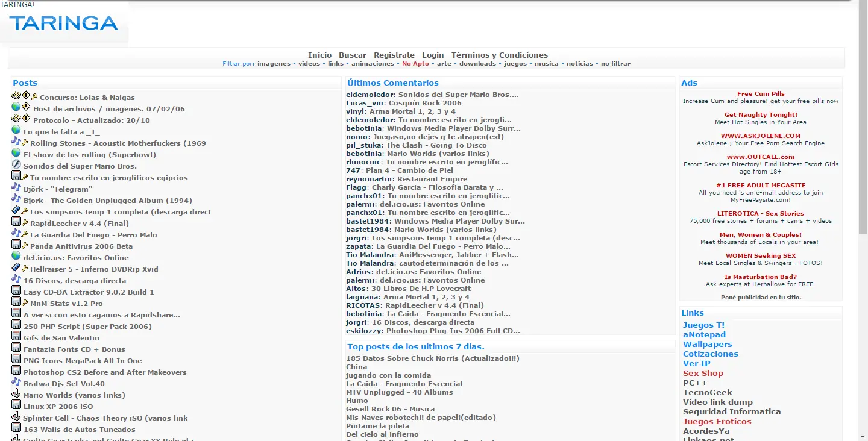Click the globe icon beside 'Lo que le falta a _T_'
Screen dimensions: 868x441
pos(16,130)
